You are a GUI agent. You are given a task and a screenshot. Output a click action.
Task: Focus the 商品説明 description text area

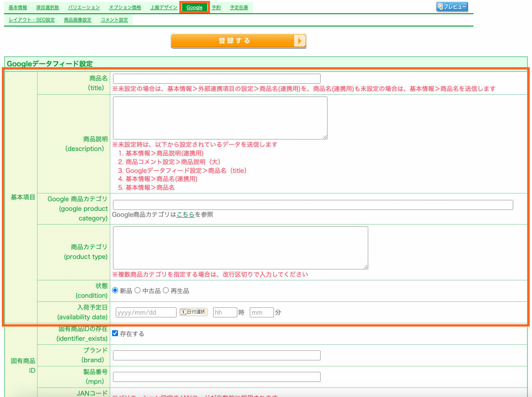click(x=220, y=118)
